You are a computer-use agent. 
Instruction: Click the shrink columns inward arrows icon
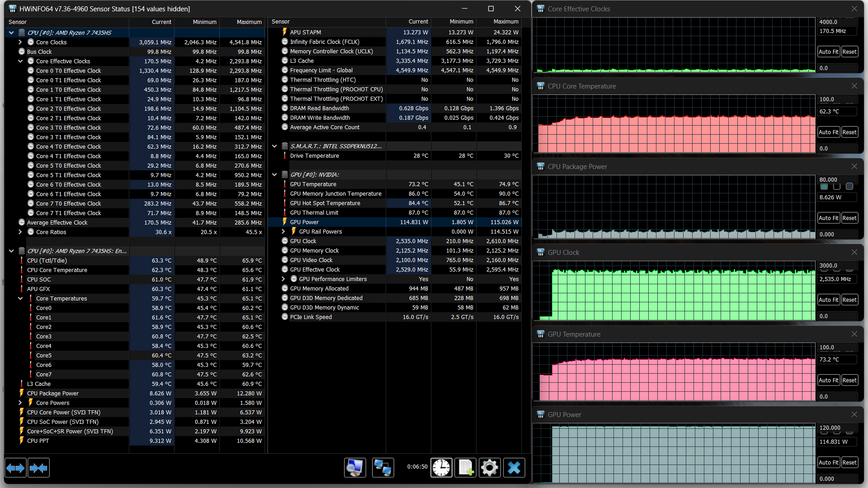coord(38,468)
